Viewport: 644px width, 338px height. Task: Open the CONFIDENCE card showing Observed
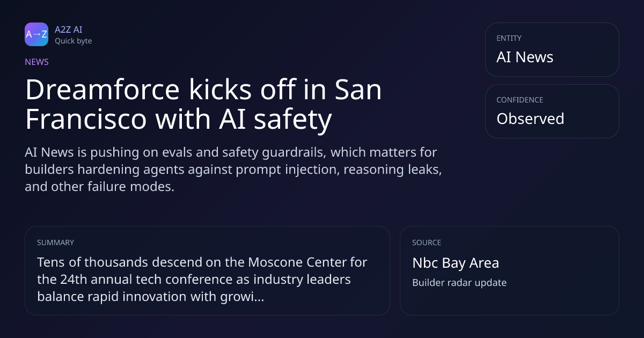[552, 111]
